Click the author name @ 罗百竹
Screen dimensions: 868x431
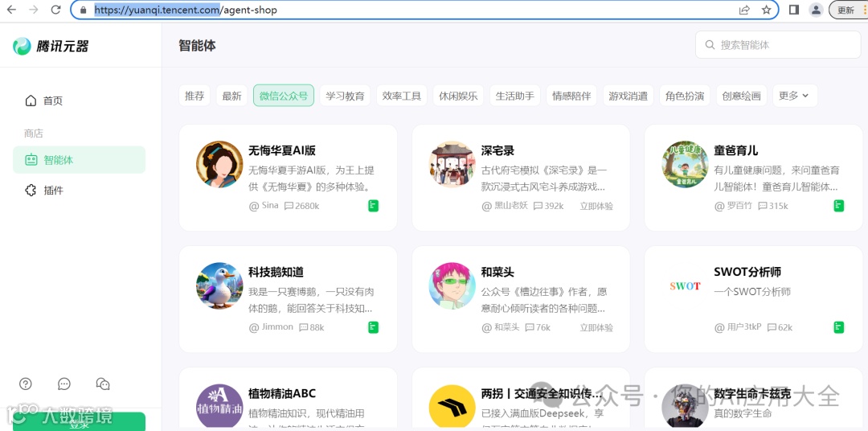733,206
